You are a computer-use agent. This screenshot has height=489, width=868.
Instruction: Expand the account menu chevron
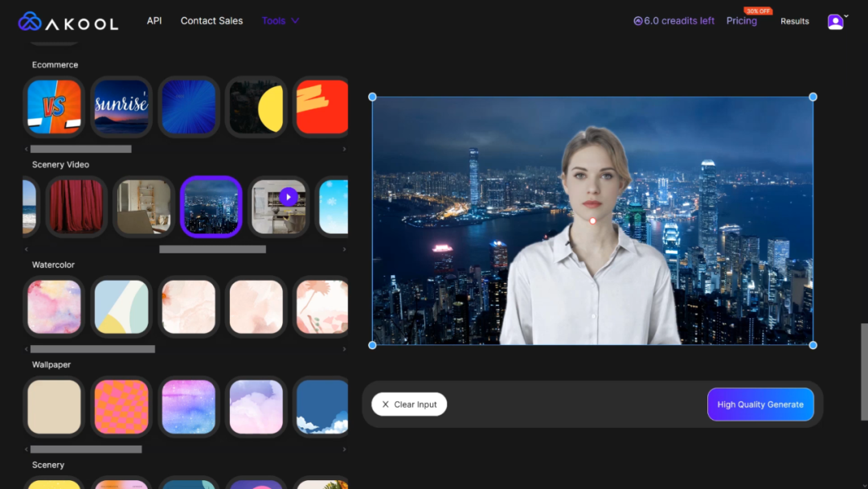846,16
